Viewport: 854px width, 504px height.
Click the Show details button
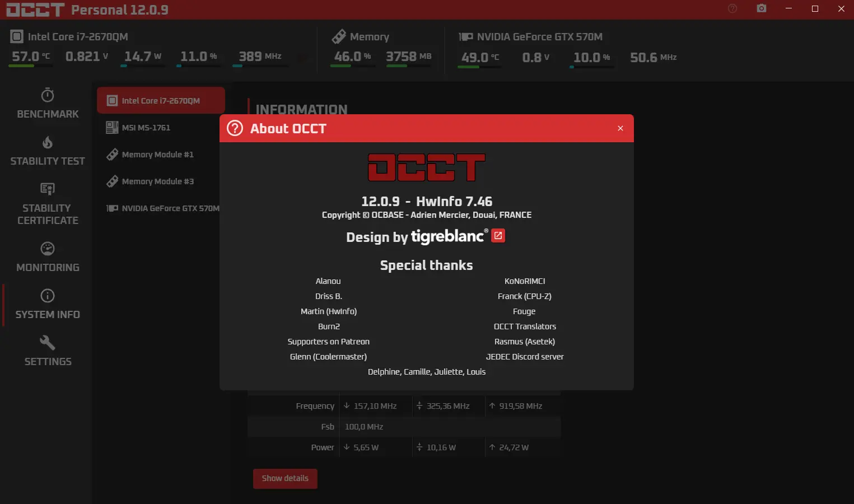[285, 478]
